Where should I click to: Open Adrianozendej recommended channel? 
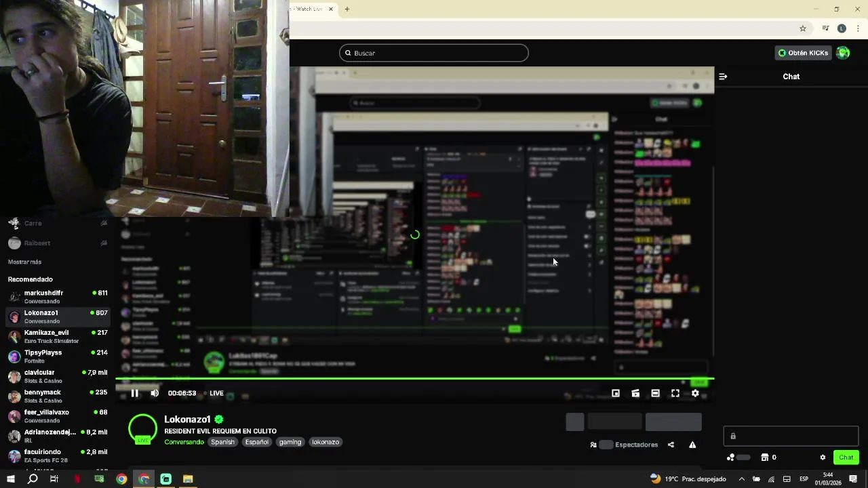pos(58,436)
